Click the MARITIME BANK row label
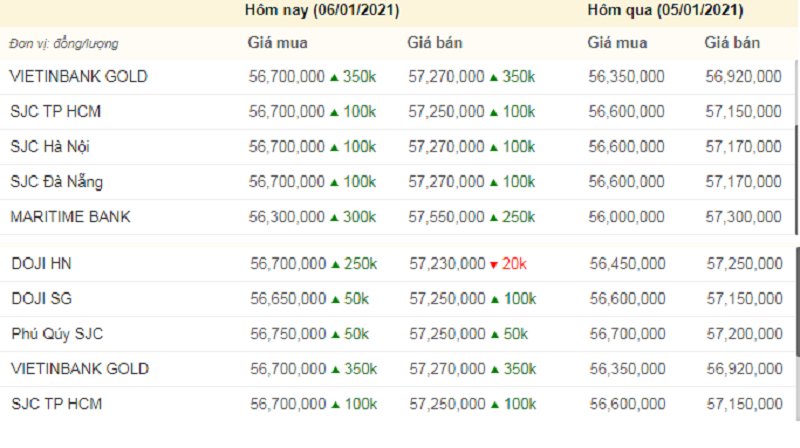This screenshot has height=448, width=800. point(70,217)
